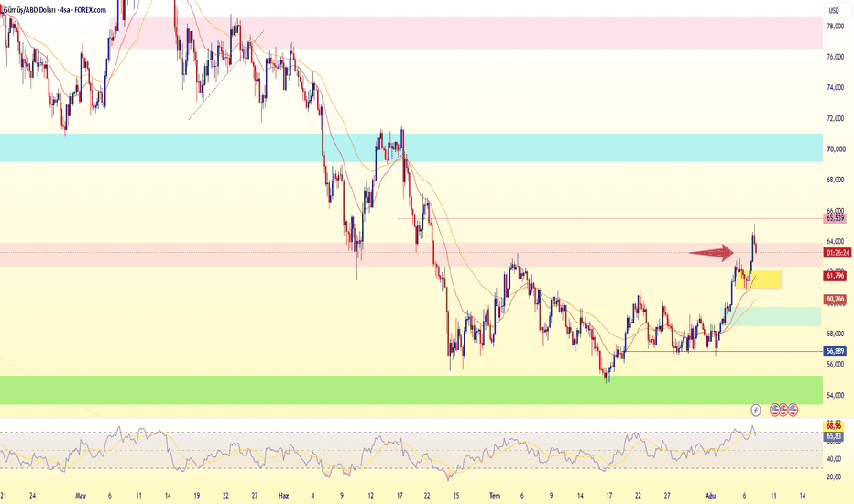Click the Ağu label on time axis

(x=710, y=495)
